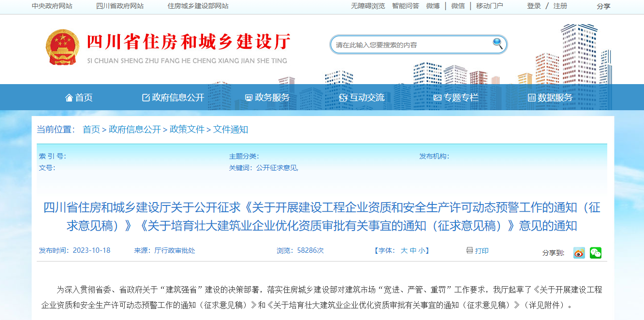The width and height of the screenshot is (644, 320).
Task: Click the 数据服务 nav icon
Action: [531, 97]
